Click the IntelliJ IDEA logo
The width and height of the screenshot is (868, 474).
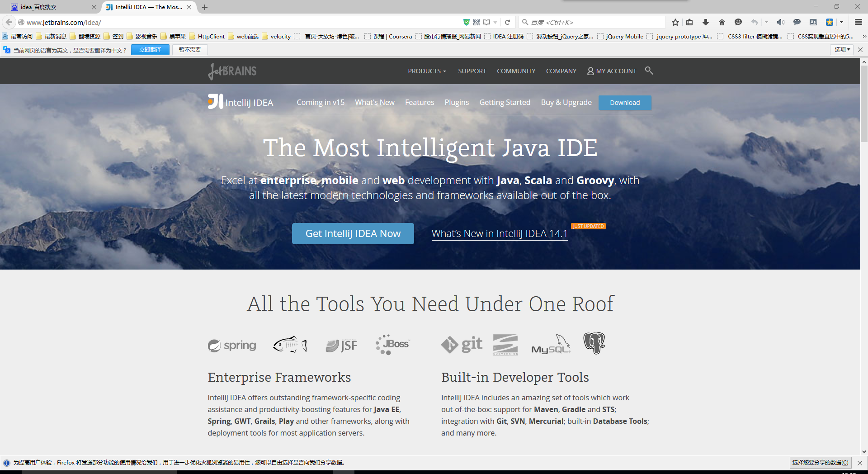(x=241, y=102)
